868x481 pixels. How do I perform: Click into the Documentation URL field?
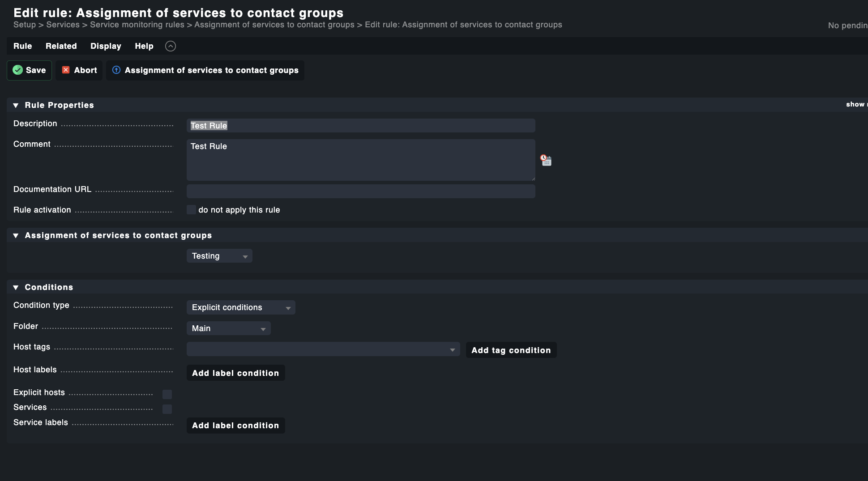[x=360, y=192]
